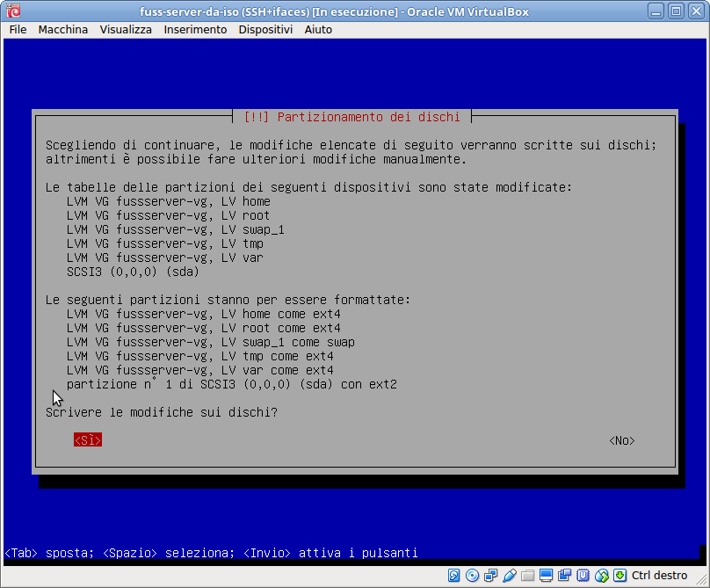The width and height of the screenshot is (710, 588).
Task: Open the Macchina menu
Action: click(63, 30)
